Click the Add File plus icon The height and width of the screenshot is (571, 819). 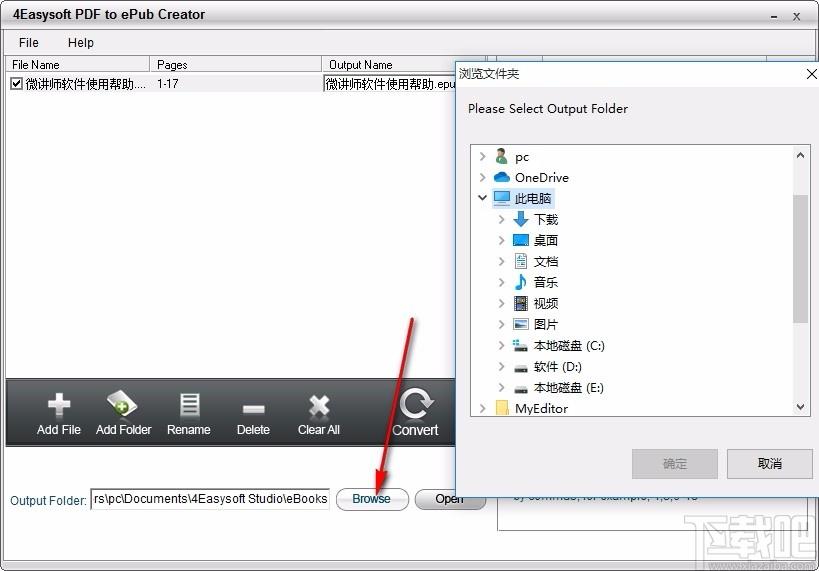pos(59,404)
